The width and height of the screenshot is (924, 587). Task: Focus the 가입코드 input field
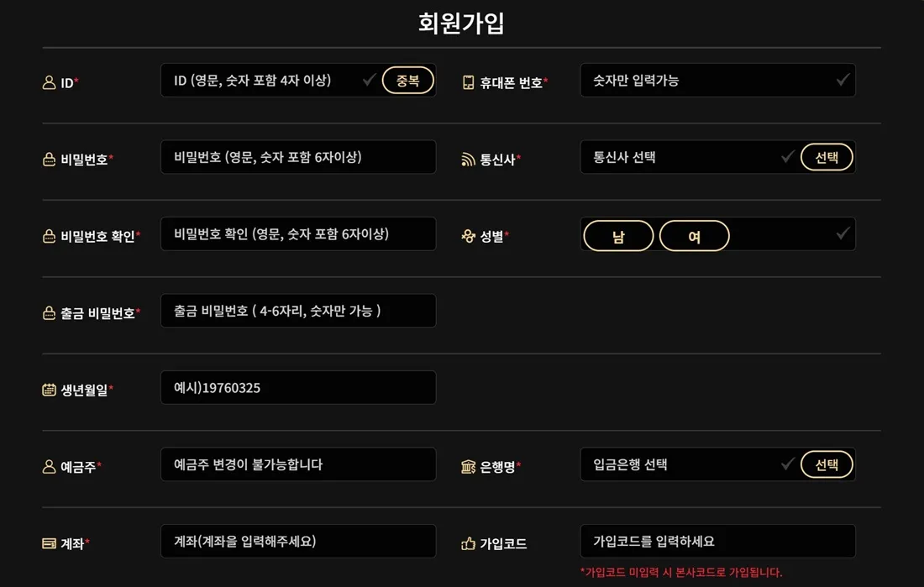click(x=717, y=542)
